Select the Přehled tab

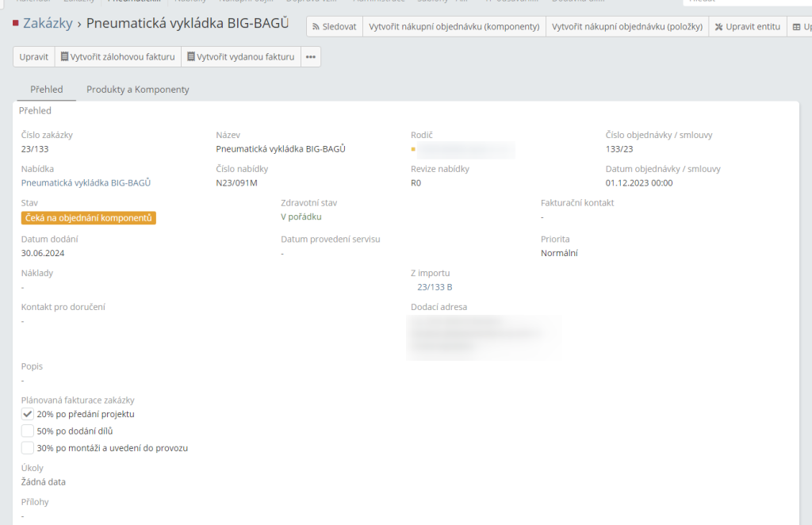(x=46, y=90)
